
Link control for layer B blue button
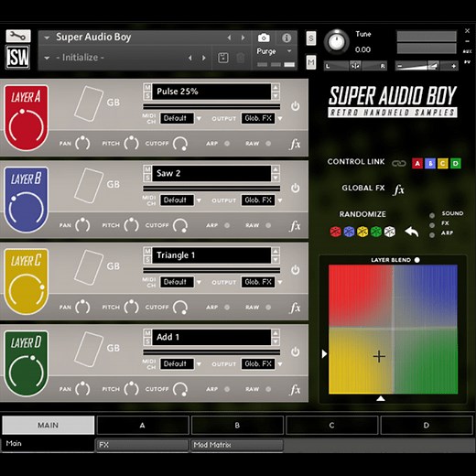430,164
